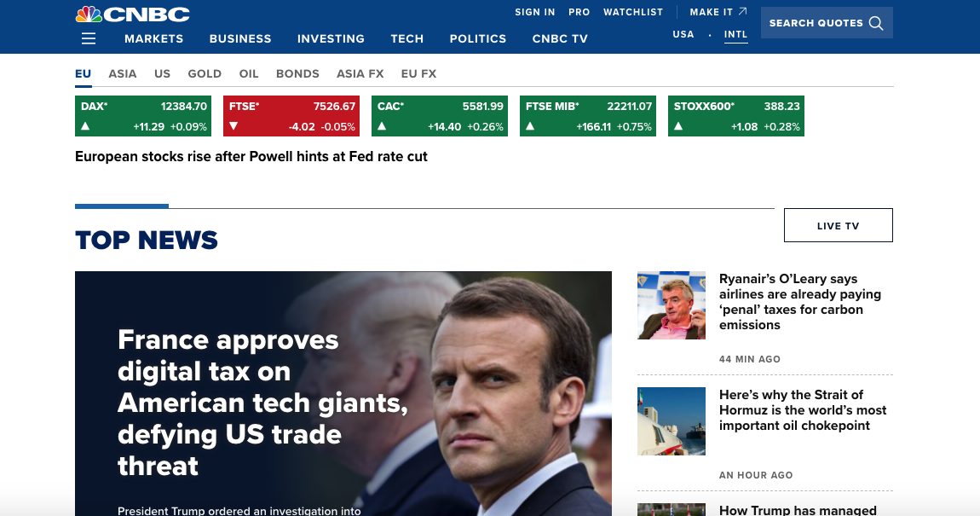Image resolution: width=980 pixels, height=516 pixels.
Task: Open Strait of Hormuz chokepoint headline
Action: point(803,409)
